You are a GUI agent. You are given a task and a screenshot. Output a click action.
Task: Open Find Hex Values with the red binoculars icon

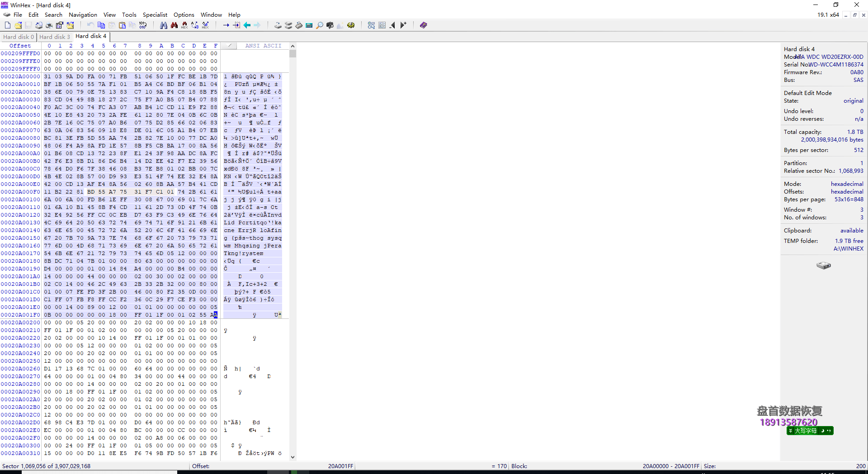coord(184,25)
